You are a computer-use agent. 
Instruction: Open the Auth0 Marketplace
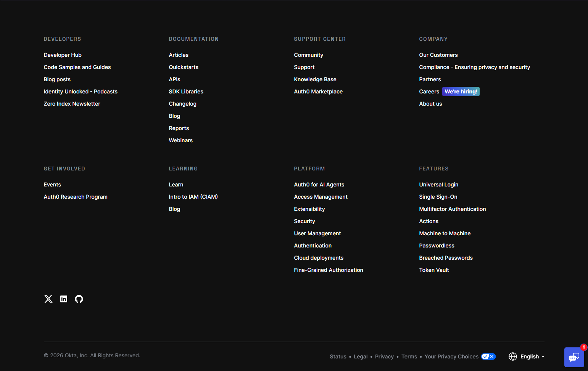click(x=318, y=92)
